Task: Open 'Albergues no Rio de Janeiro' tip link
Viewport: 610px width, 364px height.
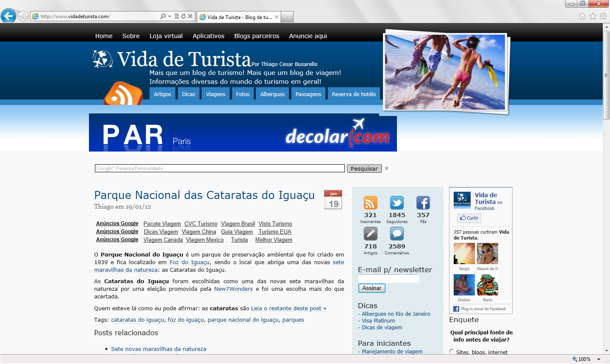Action: pyautogui.click(x=396, y=314)
